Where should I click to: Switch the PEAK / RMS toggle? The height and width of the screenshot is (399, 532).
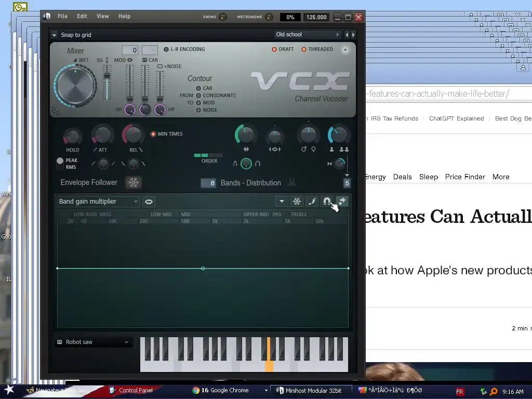tap(60, 164)
